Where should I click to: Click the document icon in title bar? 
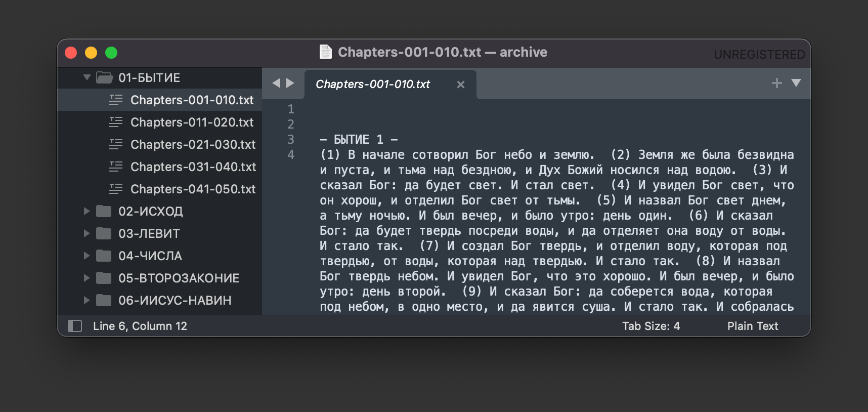tap(326, 52)
